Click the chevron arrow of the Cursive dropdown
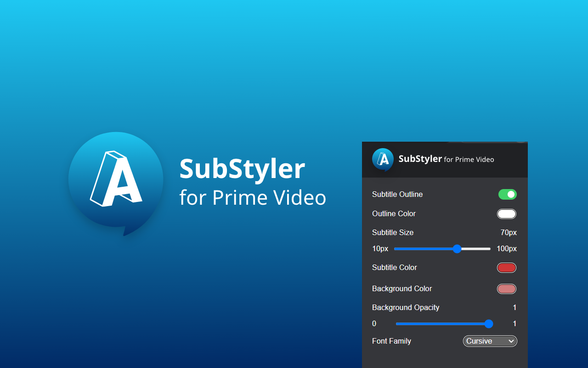The image size is (588, 368). (511, 341)
